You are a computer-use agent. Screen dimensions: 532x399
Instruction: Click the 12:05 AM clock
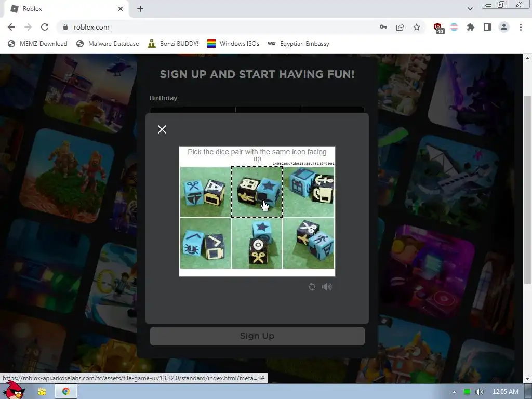[x=505, y=392]
